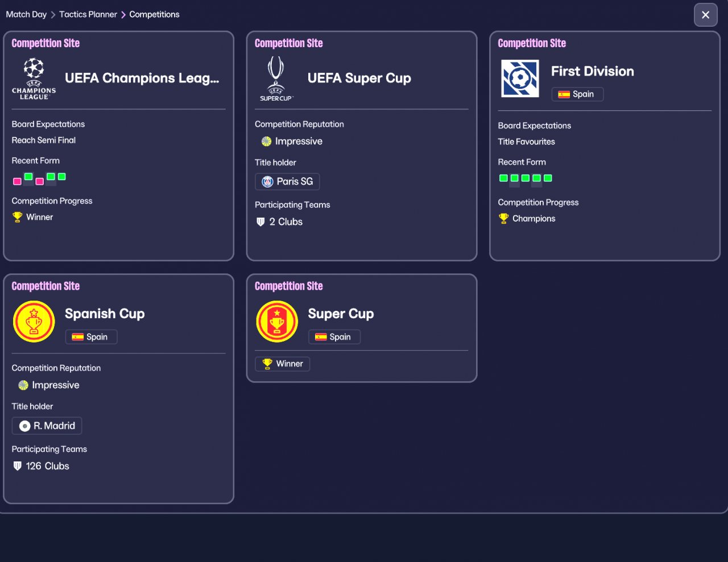Click the R. Madrid club crest
This screenshot has height=562, width=728.
(24, 426)
